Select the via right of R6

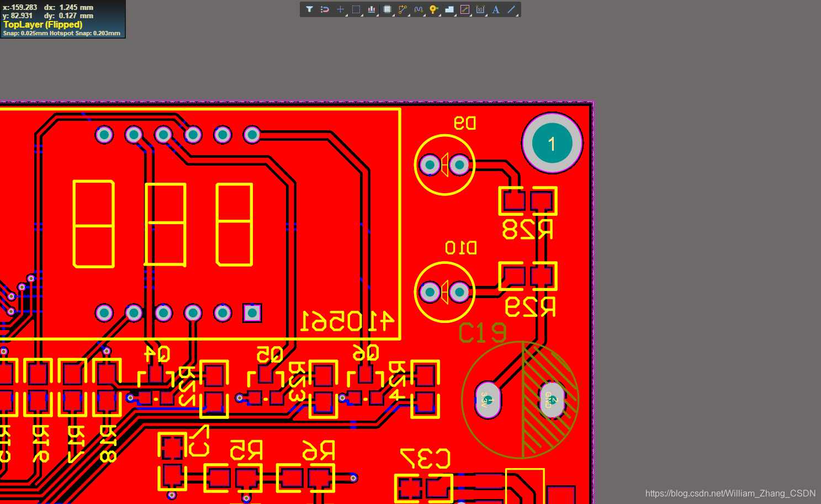(353, 478)
